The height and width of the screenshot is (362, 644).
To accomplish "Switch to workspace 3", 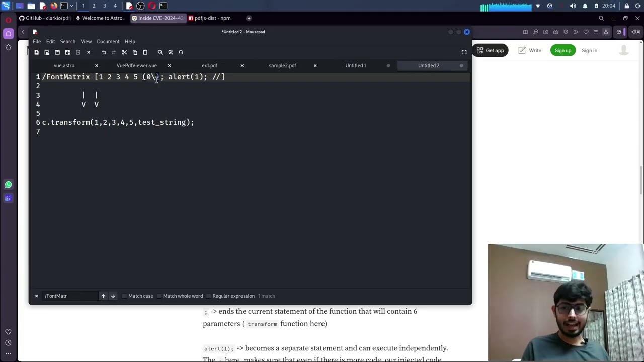I will coord(104,6).
